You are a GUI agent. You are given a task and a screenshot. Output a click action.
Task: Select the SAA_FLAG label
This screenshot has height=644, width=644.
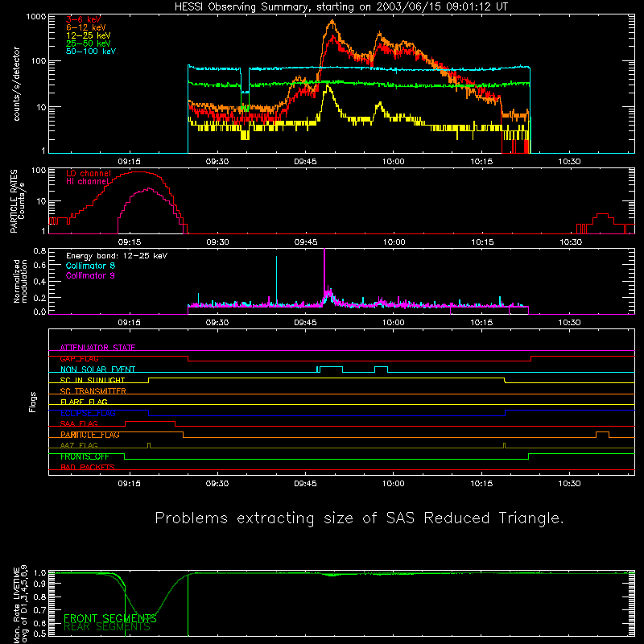[79, 424]
